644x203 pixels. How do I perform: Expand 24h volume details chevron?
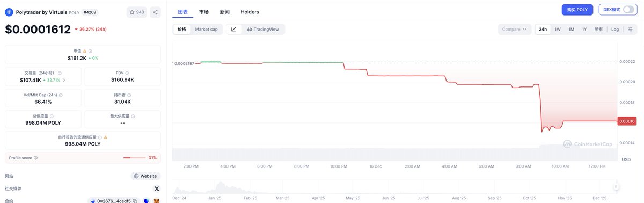coord(64,80)
